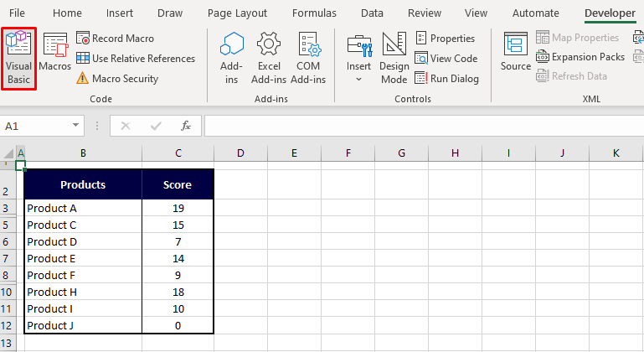Open the Macros dialog
The image size is (644, 352).
tap(55, 53)
